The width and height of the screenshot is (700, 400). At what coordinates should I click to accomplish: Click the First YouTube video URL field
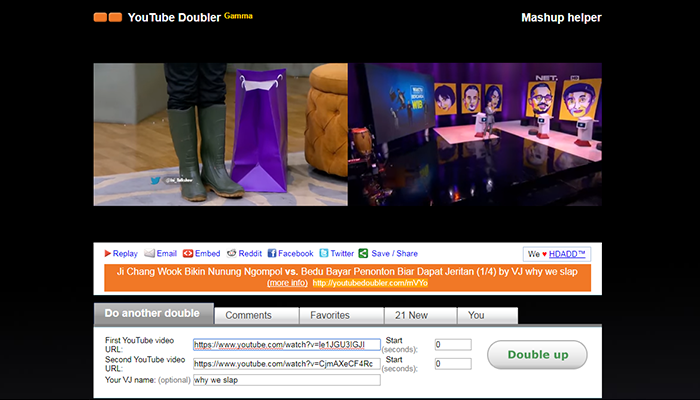pyautogui.click(x=286, y=345)
